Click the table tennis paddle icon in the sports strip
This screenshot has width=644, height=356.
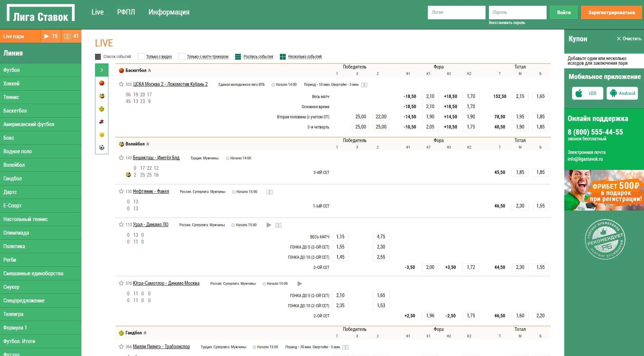tap(101, 122)
